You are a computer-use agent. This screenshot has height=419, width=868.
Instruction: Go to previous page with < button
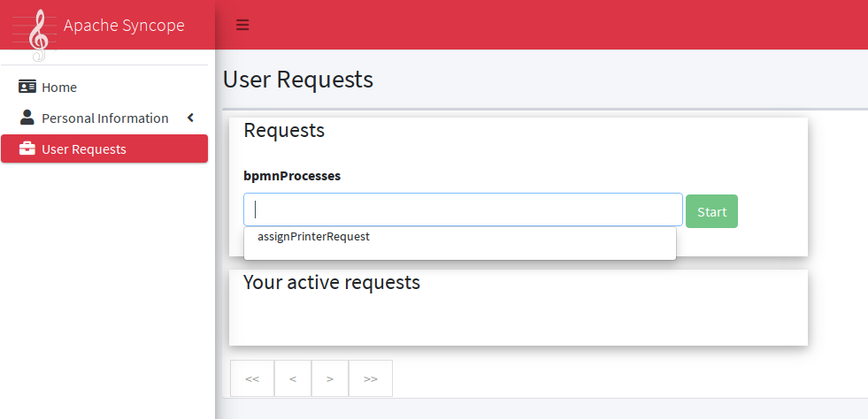click(293, 378)
